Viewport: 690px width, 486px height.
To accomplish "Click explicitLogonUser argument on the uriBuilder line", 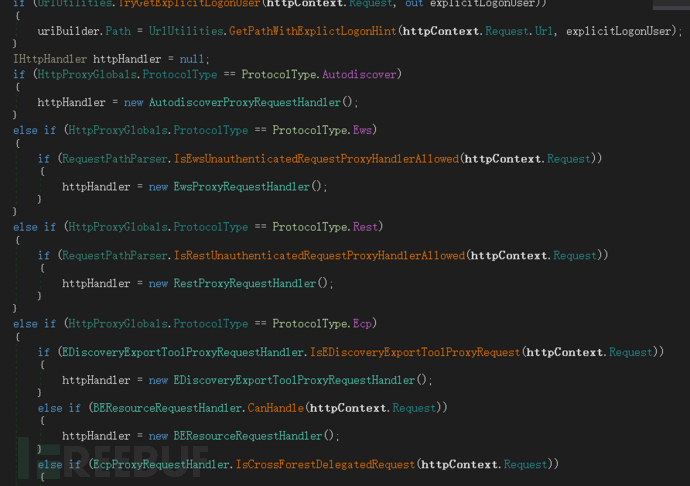I will click(618, 31).
